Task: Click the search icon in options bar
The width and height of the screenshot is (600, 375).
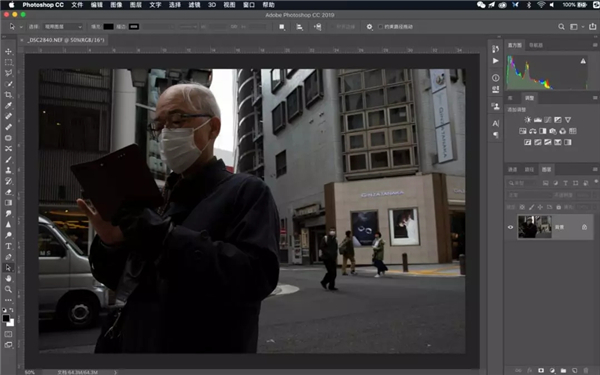Action: click(561, 27)
